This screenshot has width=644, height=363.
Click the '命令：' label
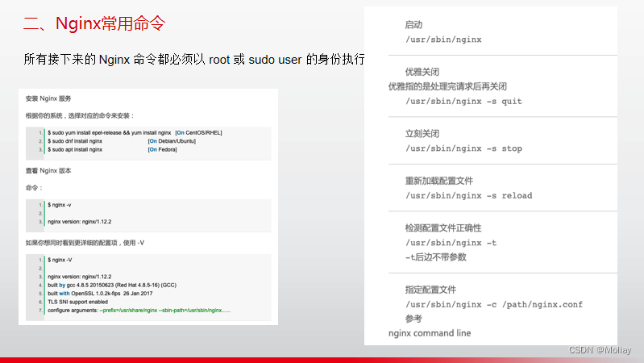(34, 188)
